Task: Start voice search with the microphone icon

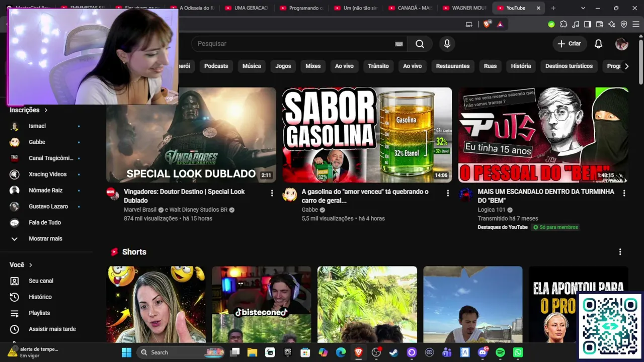Action: (x=447, y=44)
